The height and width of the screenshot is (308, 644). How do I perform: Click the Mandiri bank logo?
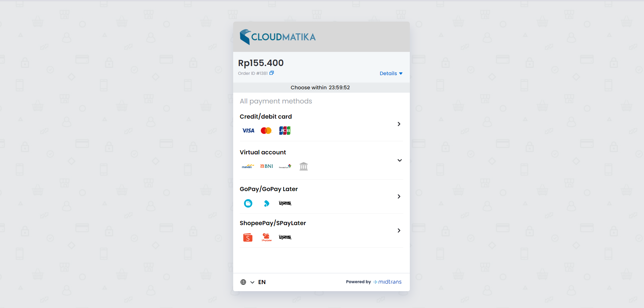(248, 166)
